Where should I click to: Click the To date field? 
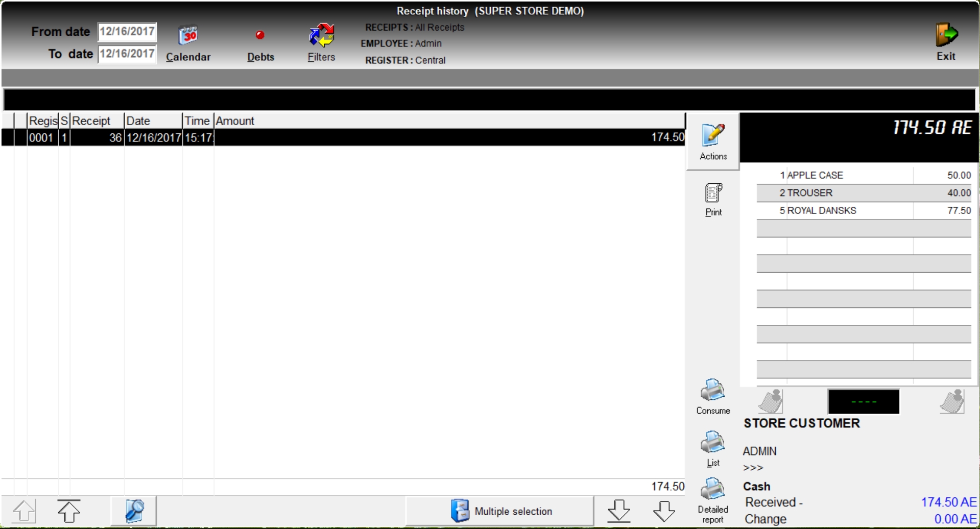(127, 54)
